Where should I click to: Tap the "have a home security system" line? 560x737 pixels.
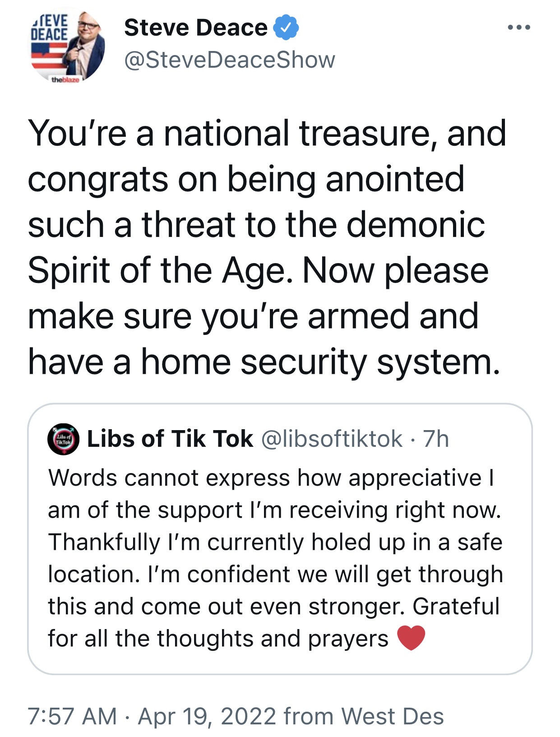(264, 362)
